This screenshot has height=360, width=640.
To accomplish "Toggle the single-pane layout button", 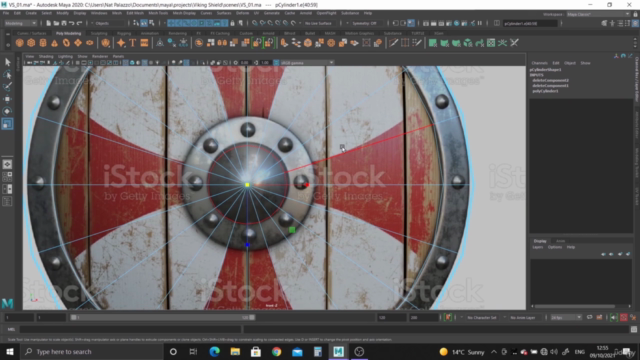I will point(7,164).
